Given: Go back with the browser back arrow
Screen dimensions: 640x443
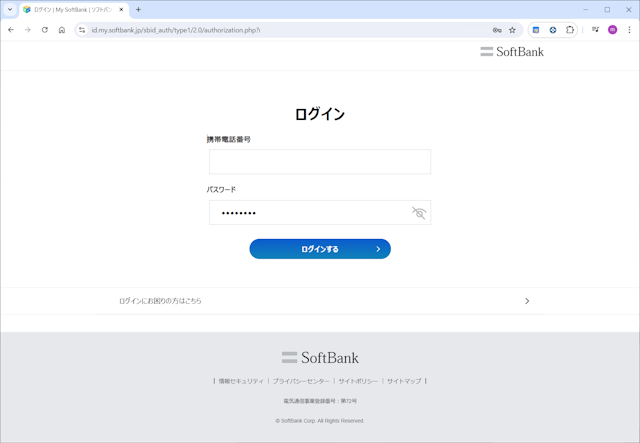Looking at the screenshot, I should 11,30.
